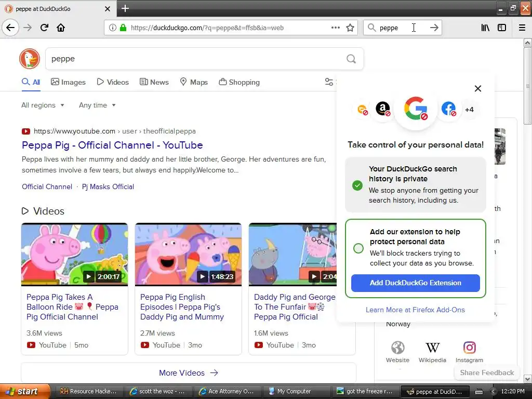This screenshot has width=532, height=399.
Task: Click the green padlock security icon
Action: point(123,28)
